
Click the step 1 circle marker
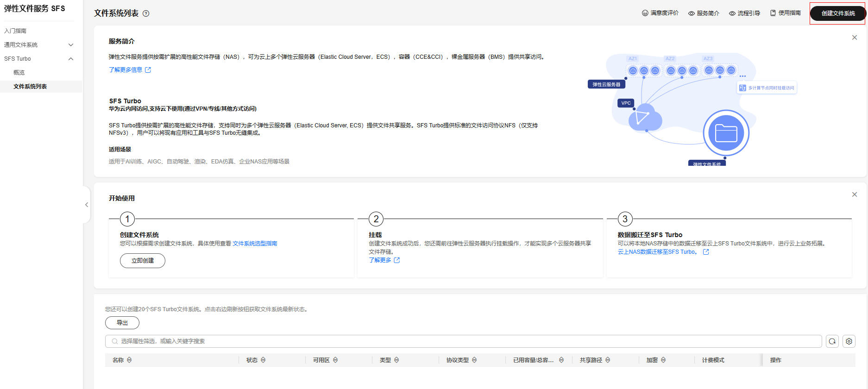pyautogui.click(x=127, y=219)
